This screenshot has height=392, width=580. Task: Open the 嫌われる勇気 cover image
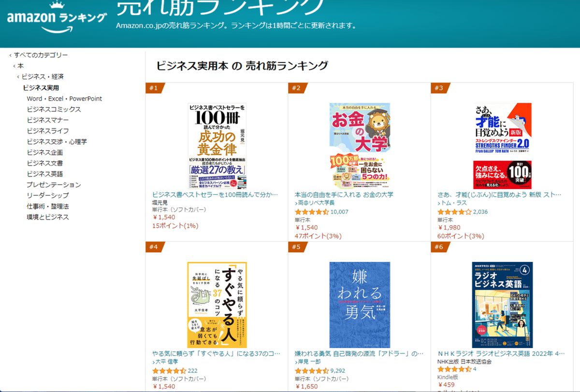point(360,305)
